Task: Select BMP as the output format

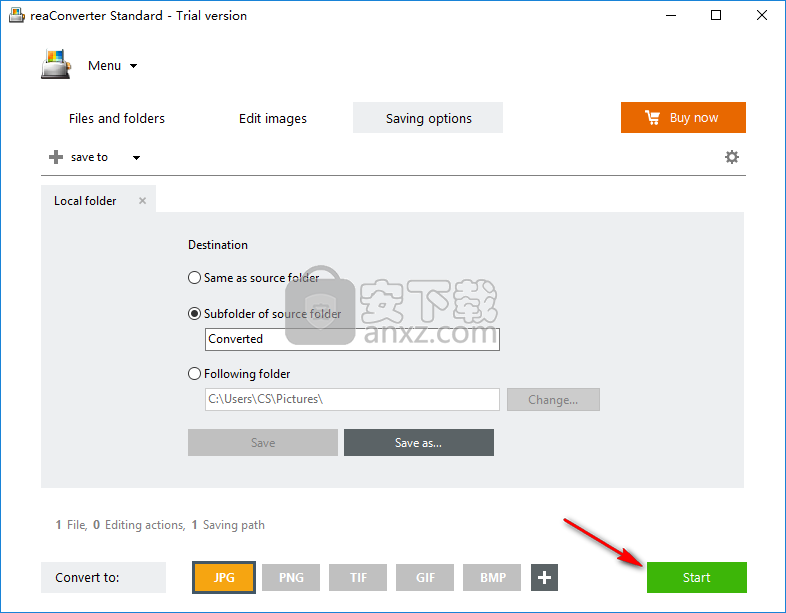Action: (x=492, y=577)
